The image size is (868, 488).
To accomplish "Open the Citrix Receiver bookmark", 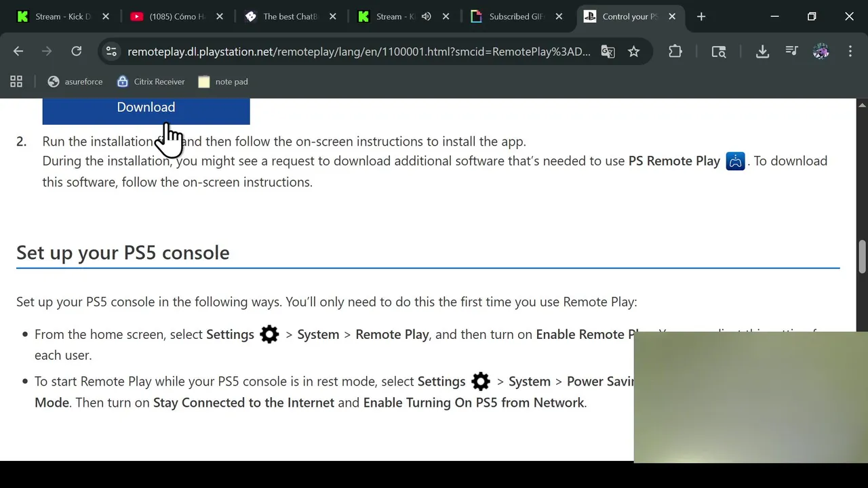I will tap(151, 81).
